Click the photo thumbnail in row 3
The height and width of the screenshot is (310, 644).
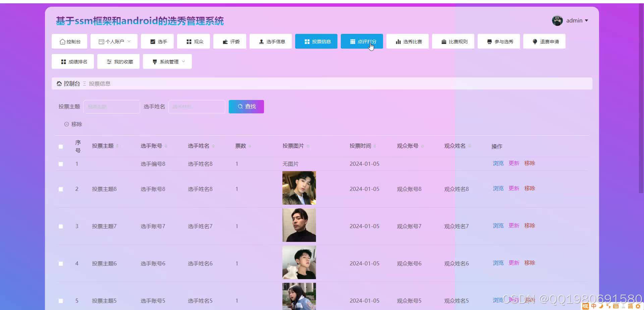(x=299, y=225)
